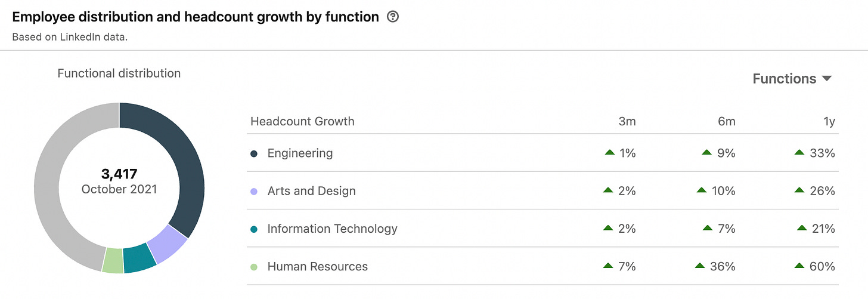
Task: Select the Engineering row label
Action: (300, 153)
